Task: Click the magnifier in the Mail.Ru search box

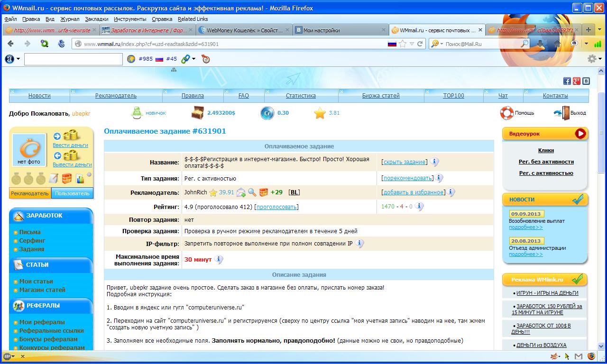Action: tap(524, 44)
